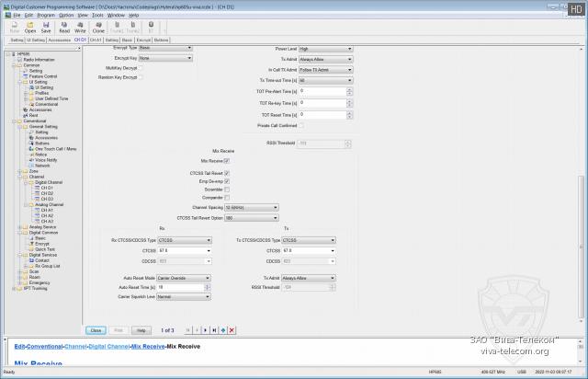Switch to the CH A1 tab
Viewport: 588px width, 379px height.
(95, 40)
